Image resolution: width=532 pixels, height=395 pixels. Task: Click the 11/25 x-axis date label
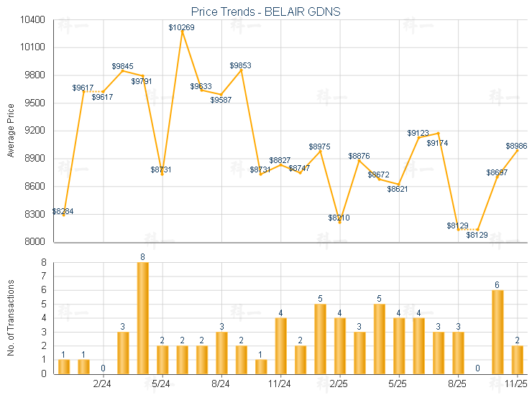tap(517, 384)
